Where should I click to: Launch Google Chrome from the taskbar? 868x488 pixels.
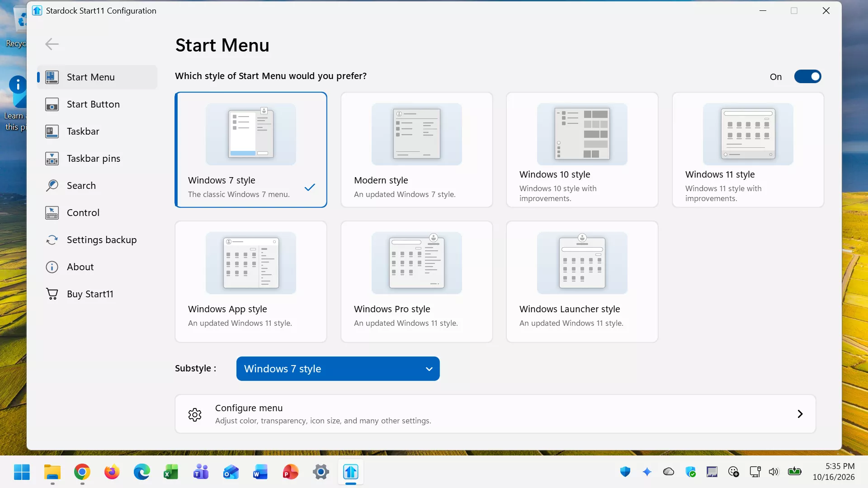tap(82, 472)
